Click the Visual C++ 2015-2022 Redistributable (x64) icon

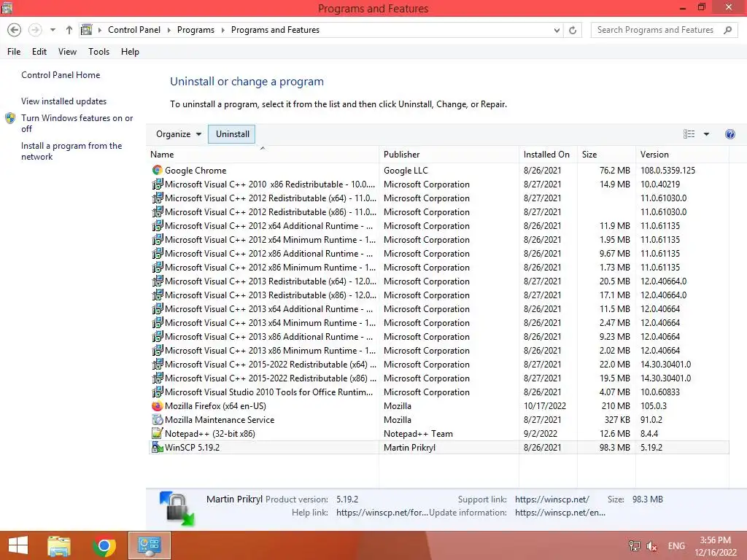click(158, 365)
